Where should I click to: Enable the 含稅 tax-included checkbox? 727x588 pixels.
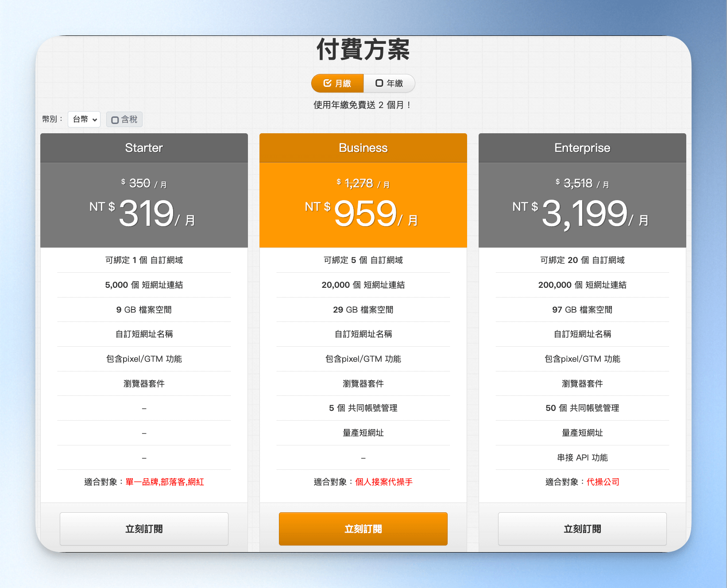(x=124, y=120)
